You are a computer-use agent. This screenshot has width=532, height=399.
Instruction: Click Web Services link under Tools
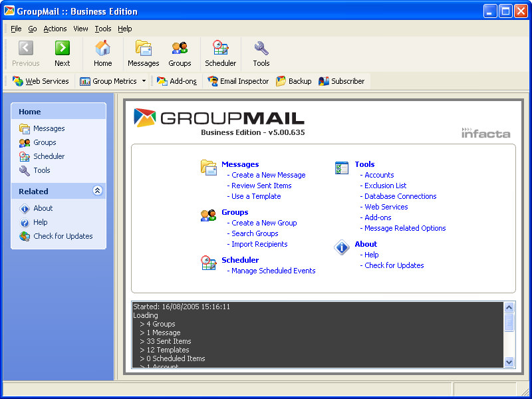386,207
